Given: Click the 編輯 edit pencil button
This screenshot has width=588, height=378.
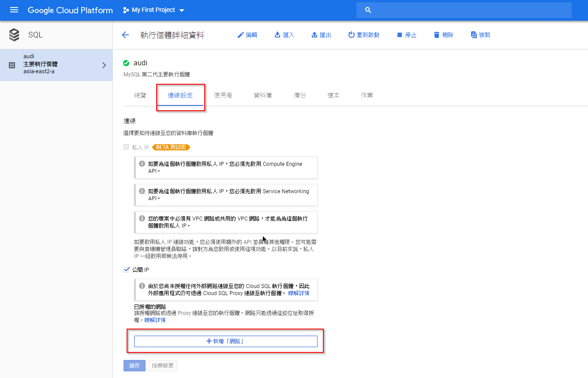Looking at the screenshot, I should point(247,35).
